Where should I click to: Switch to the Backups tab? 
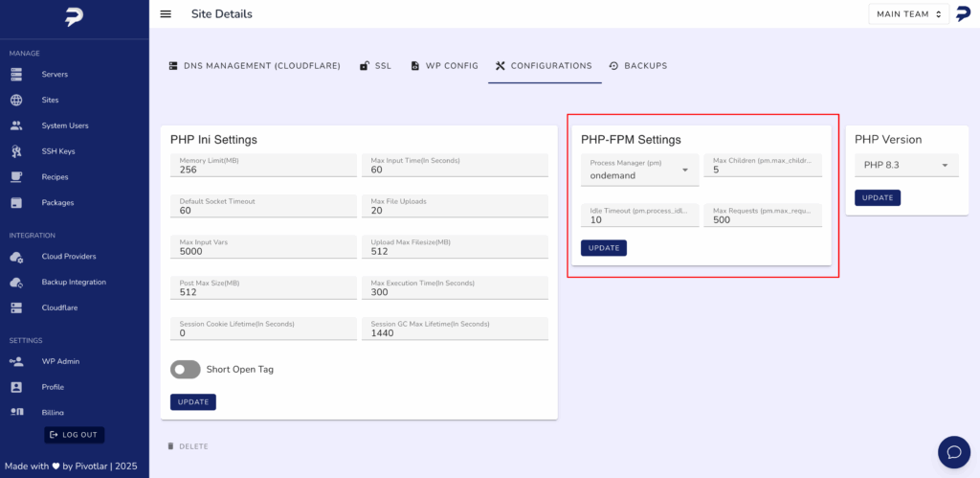(638, 66)
